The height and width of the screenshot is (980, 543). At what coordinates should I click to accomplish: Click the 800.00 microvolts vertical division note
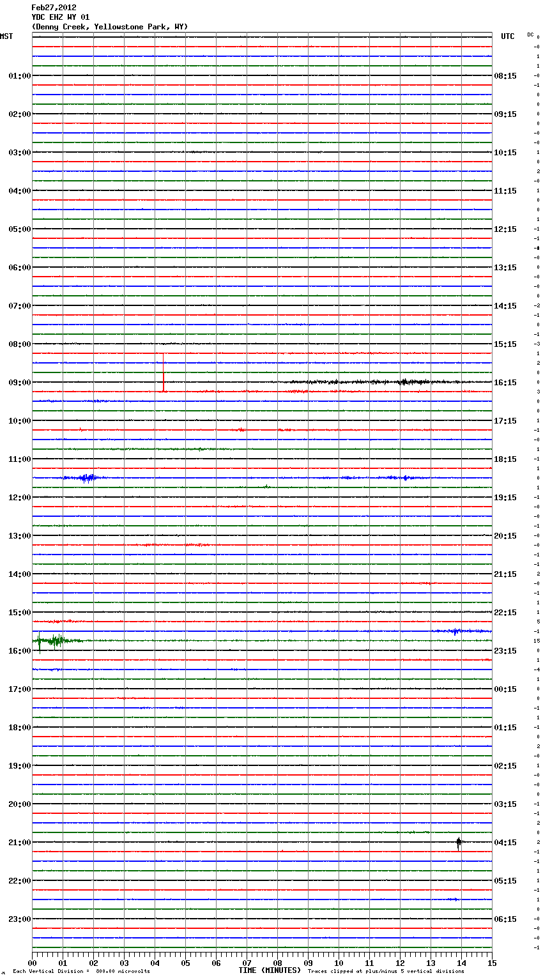click(82, 972)
